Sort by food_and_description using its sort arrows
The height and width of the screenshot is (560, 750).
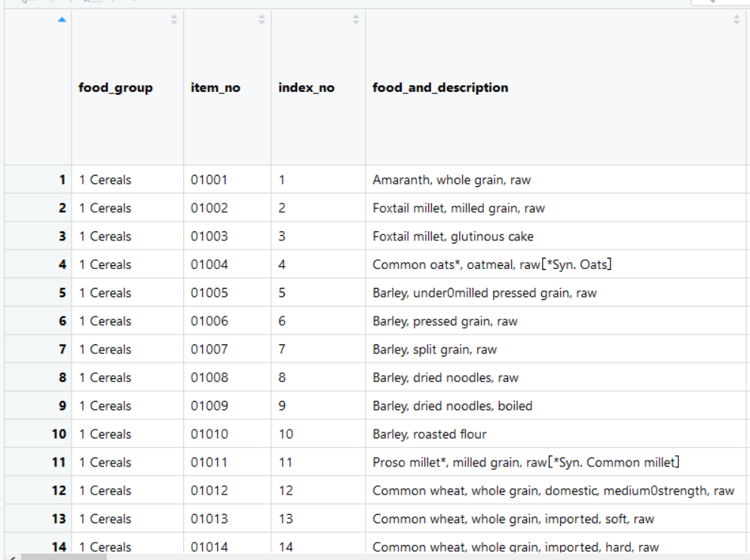point(736,20)
